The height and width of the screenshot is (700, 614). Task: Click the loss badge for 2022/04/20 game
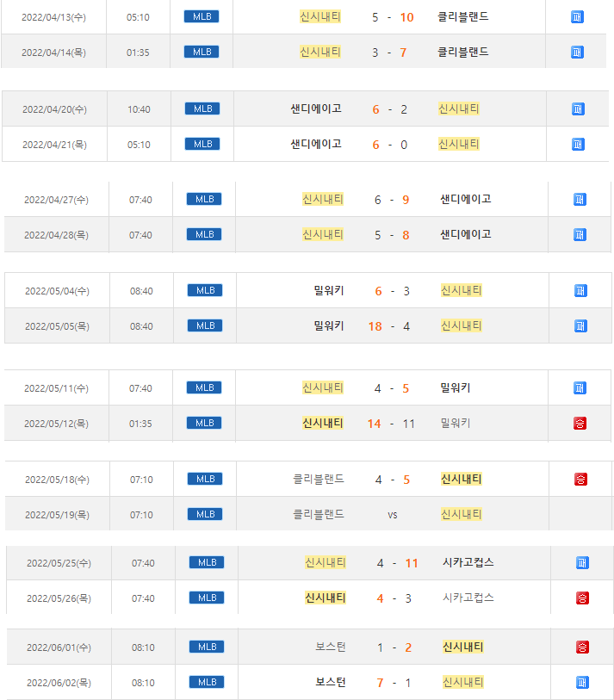pyautogui.click(x=578, y=109)
